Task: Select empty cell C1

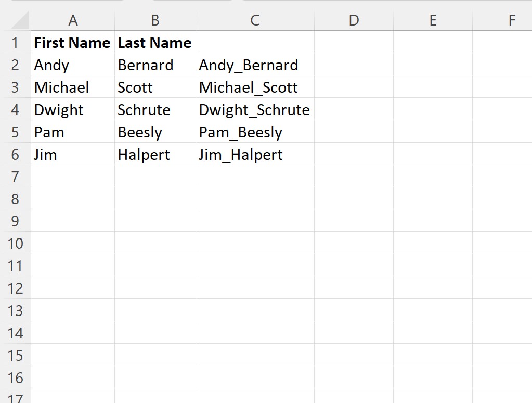Action: 255,42
